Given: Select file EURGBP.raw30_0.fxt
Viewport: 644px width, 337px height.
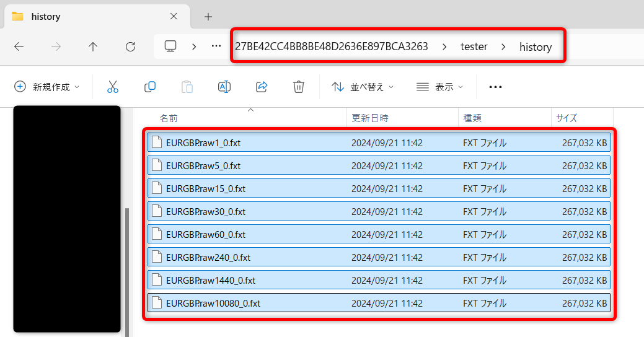Looking at the screenshot, I should pyautogui.click(x=379, y=211).
